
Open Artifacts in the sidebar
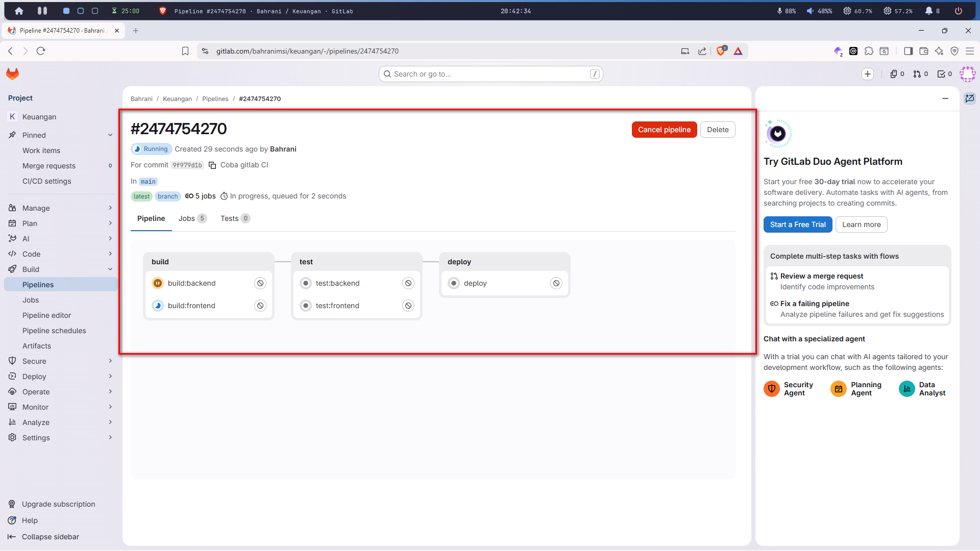click(x=61, y=346)
